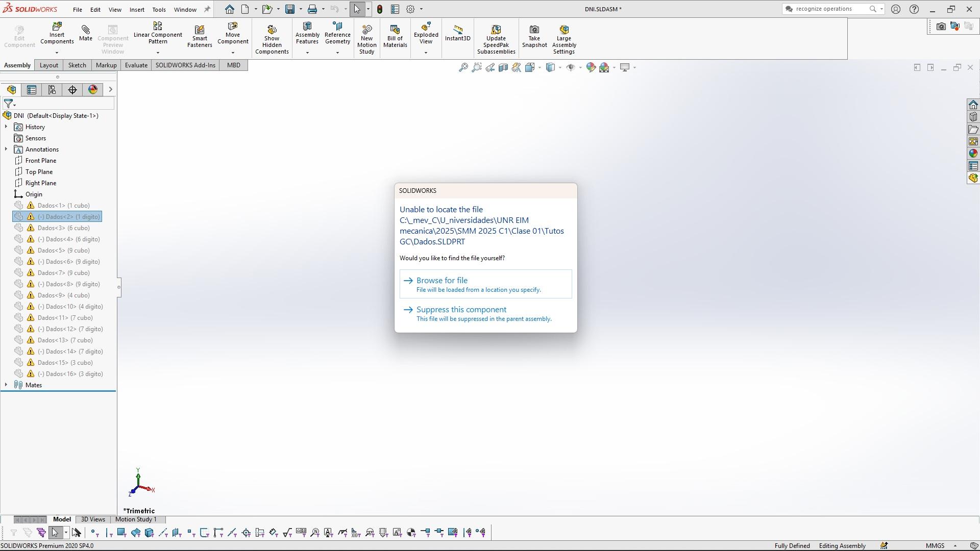The width and height of the screenshot is (980, 551).
Task: Open Linear Component Pattern tool
Action: [158, 34]
